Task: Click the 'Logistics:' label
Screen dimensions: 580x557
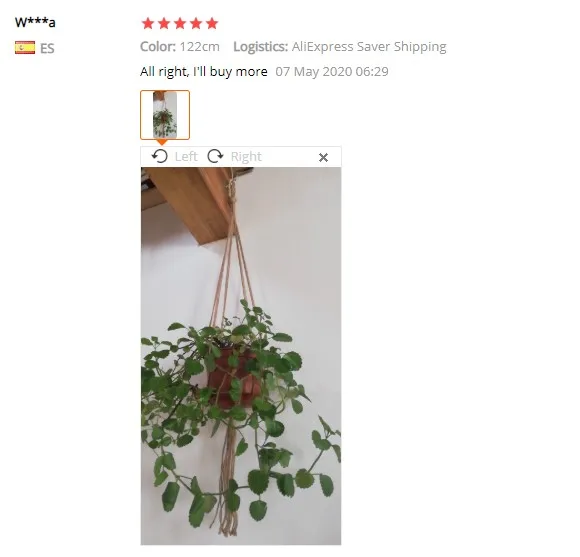Action: (x=260, y=47)
